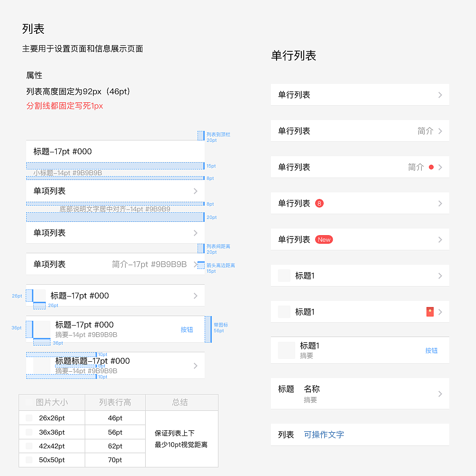Viewport: 476px width, 476px height.
Task: Expand the first 单行列表 row via its chevron
Action: pos(440,95)
